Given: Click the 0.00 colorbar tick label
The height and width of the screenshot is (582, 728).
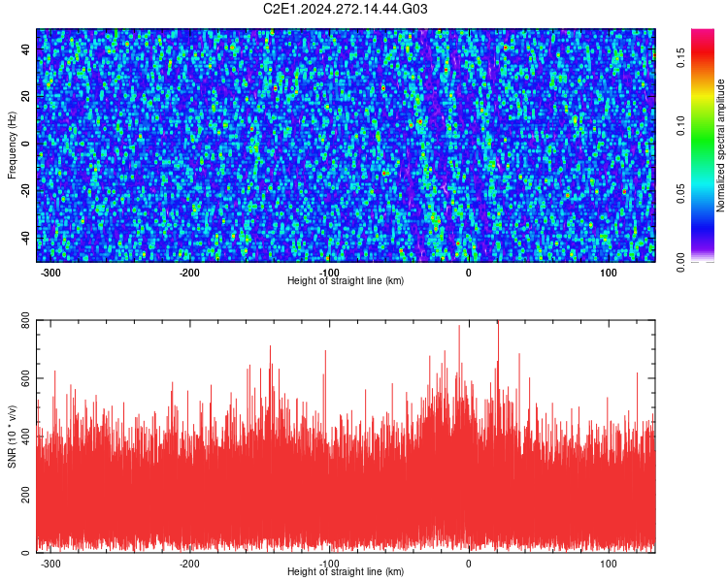Looking at the screenshot, I should click(x=680, y=262).
